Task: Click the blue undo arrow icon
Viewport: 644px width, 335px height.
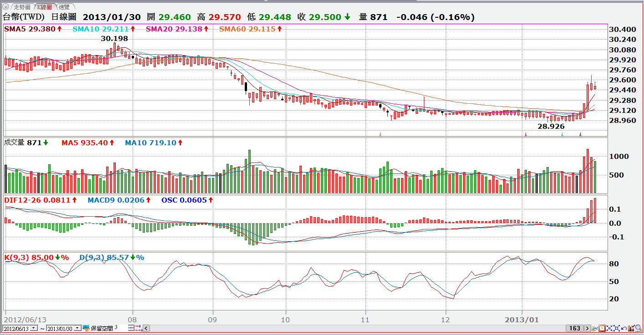Action: point(624,328)
